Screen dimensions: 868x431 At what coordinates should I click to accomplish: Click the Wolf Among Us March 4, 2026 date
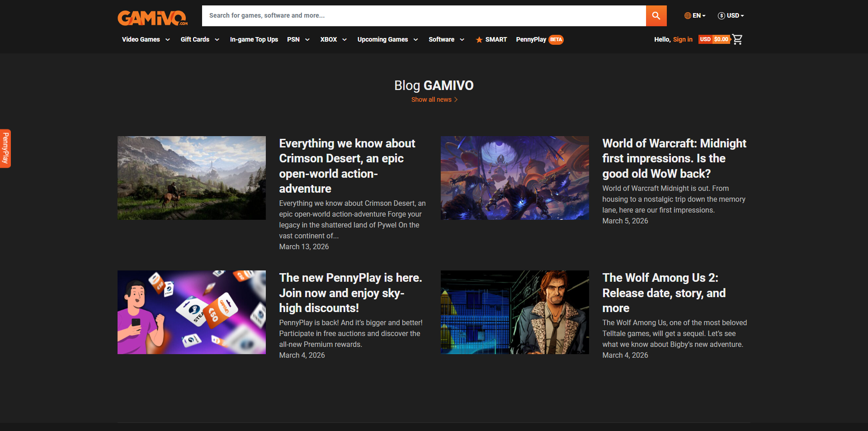625,355
